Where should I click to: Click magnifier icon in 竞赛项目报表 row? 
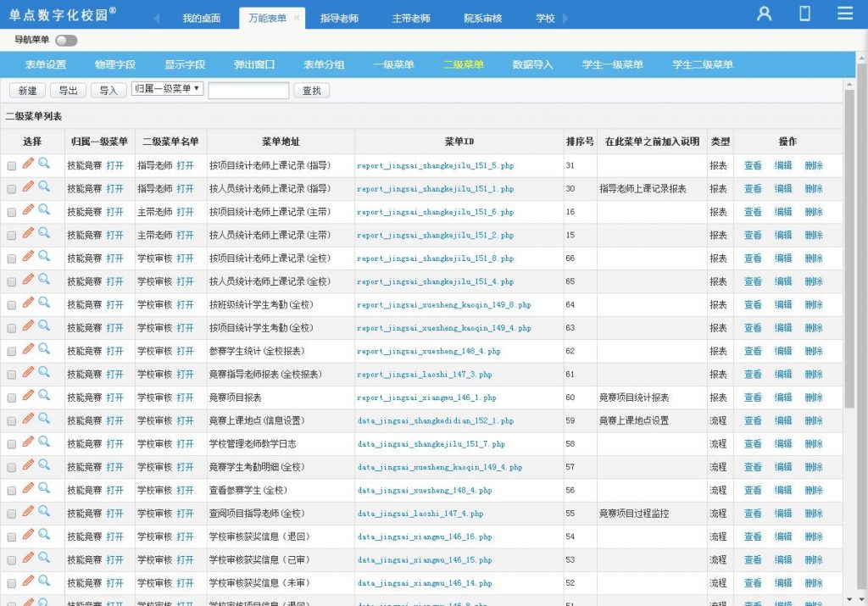[x=44, y=396]
